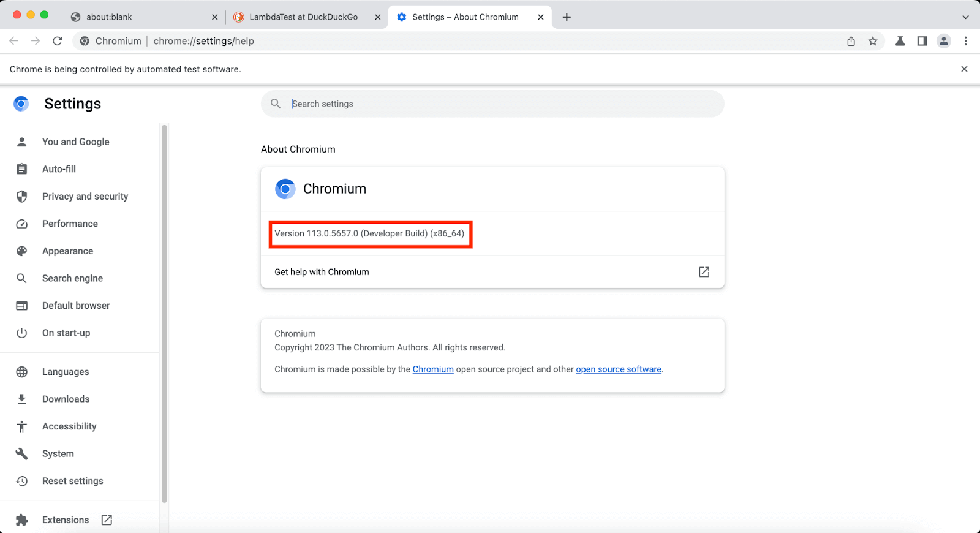Viewport: 980px width, 533px height.
Task: Click the Auto-fill clipboard icon
Action: click(22, 169)
